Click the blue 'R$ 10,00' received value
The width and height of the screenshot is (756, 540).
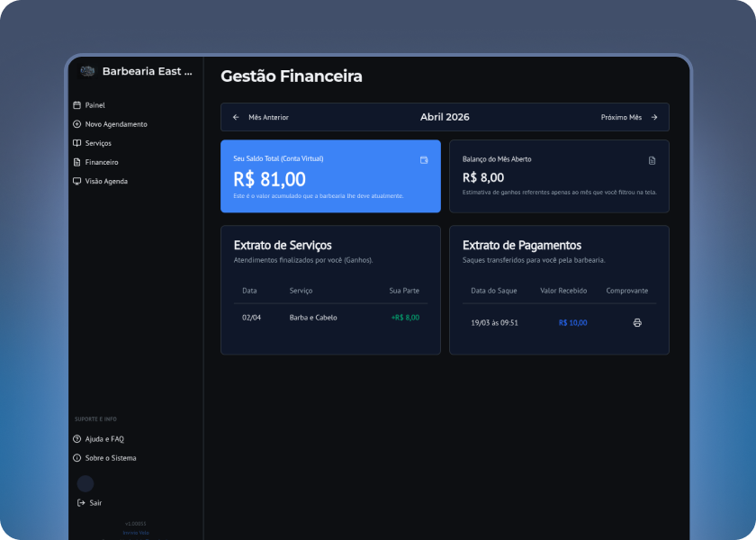pos(572,323)
